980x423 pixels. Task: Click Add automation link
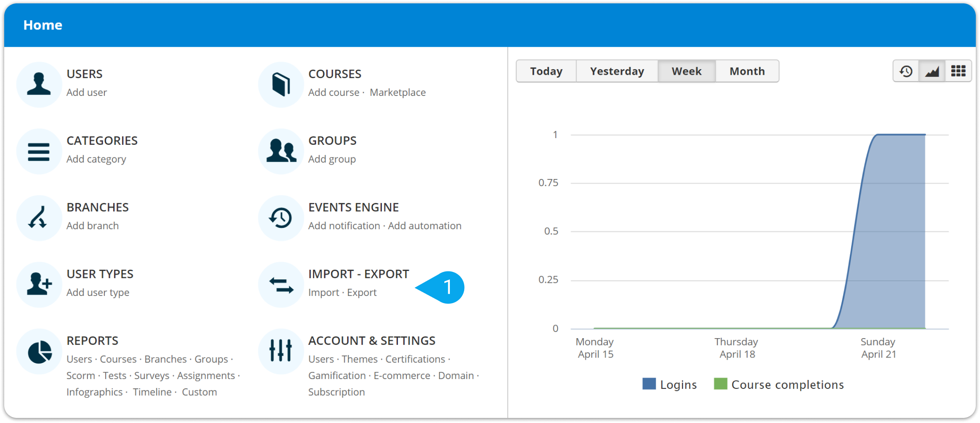[425, 226]
